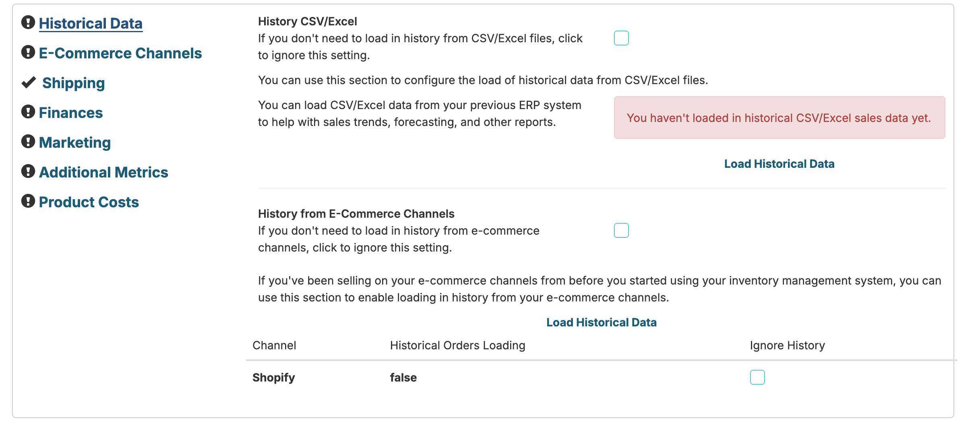Click the alert icon beside Marketing
The image size is (980, 429).
[28, 142]
